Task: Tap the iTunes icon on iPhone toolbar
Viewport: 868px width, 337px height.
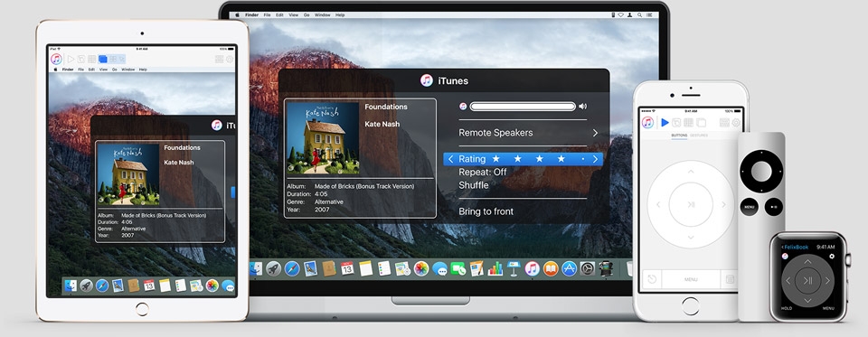Action: (647, 122)
